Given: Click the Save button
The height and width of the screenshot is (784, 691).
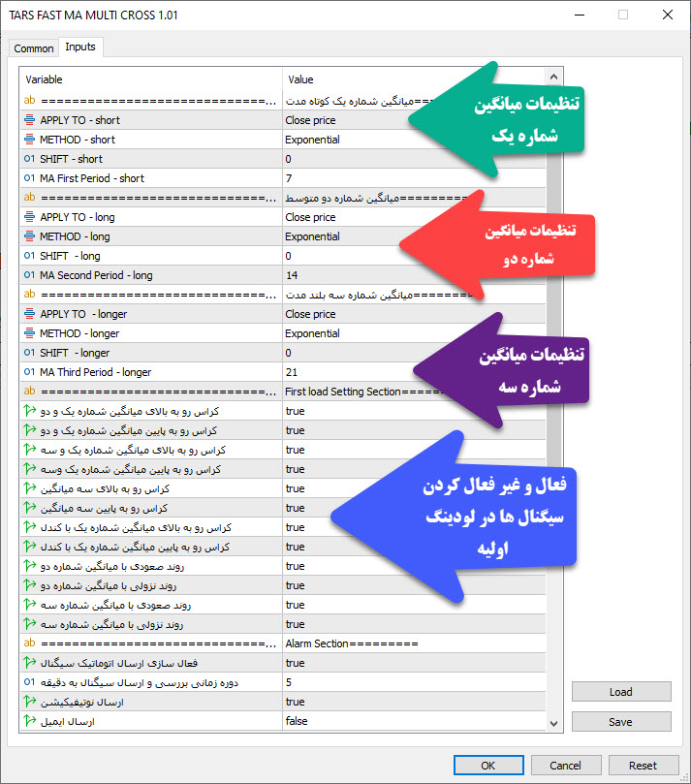Looking at the screenshot, I should (x=621, y=722).
